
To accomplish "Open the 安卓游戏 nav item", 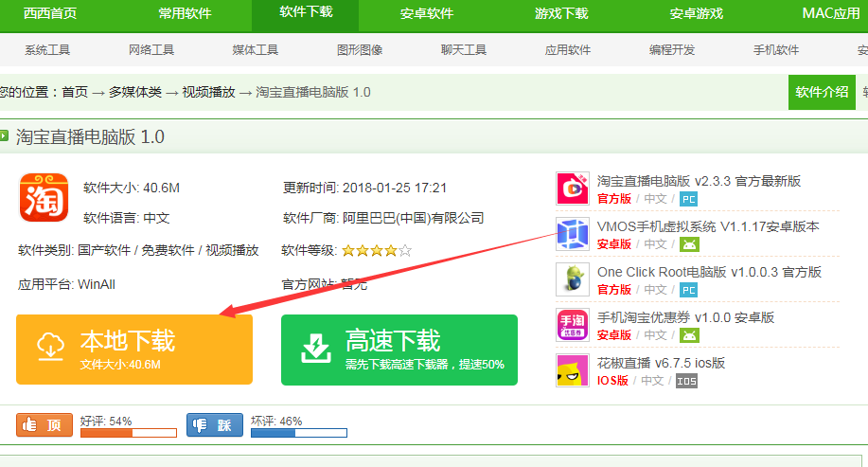I will [697, 13].
